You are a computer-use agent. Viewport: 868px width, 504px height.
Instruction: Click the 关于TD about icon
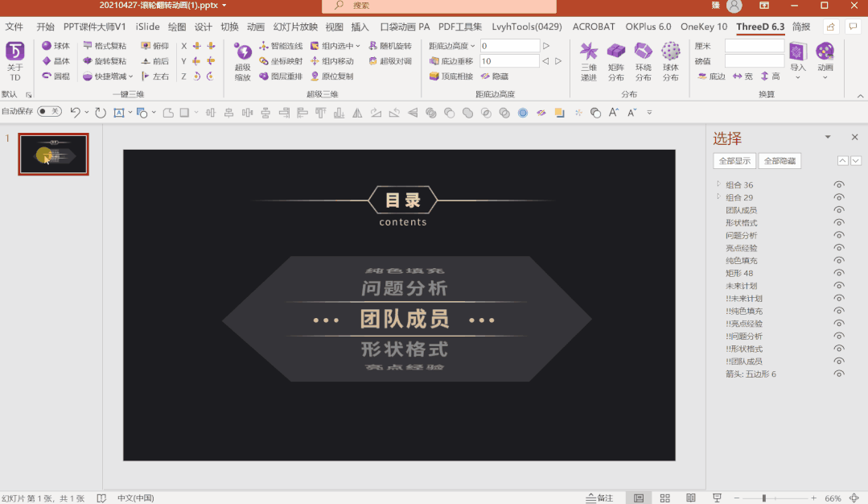point(15,61)
